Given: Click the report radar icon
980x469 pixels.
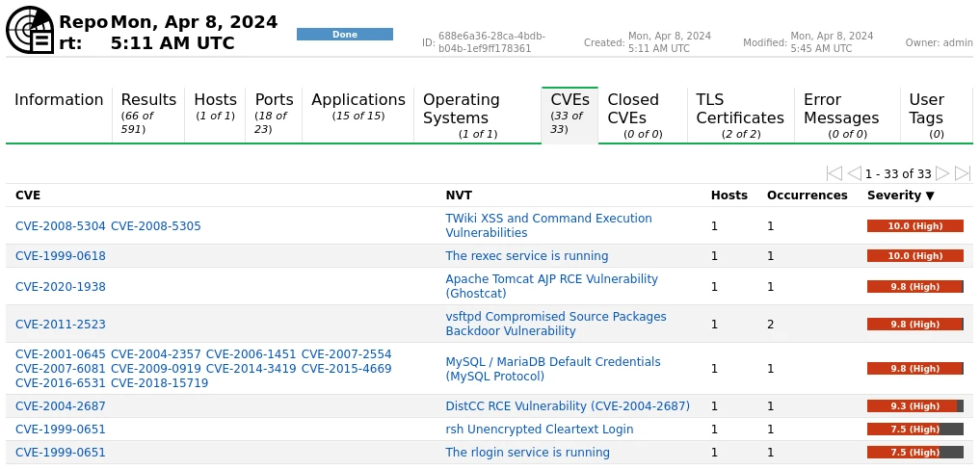Looking at the screenshot, I should [30, 29].
